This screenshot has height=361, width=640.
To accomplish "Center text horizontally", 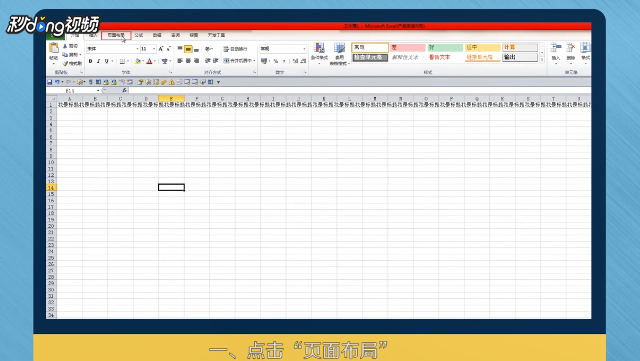I will pos(188,61).
